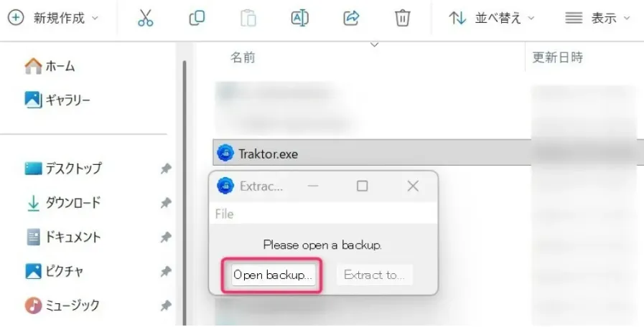The image size is (644, 327).
Task: Click the Rename icon in toolbar
Action: [x=300, y=18]
